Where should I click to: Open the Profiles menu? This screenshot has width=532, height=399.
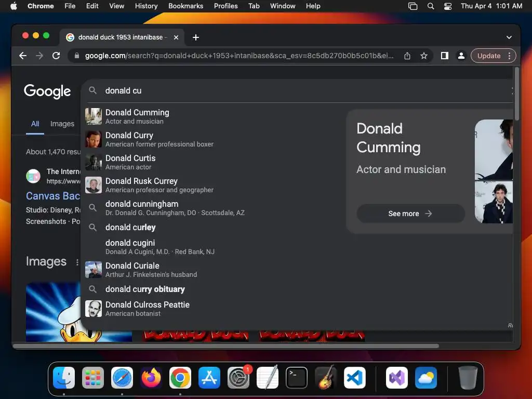[225, 6]
